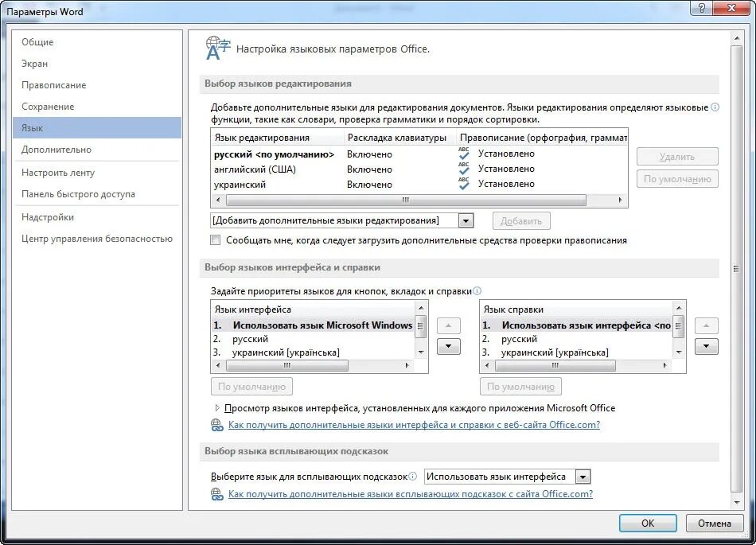Select русский in help language list

click(577, 339)
